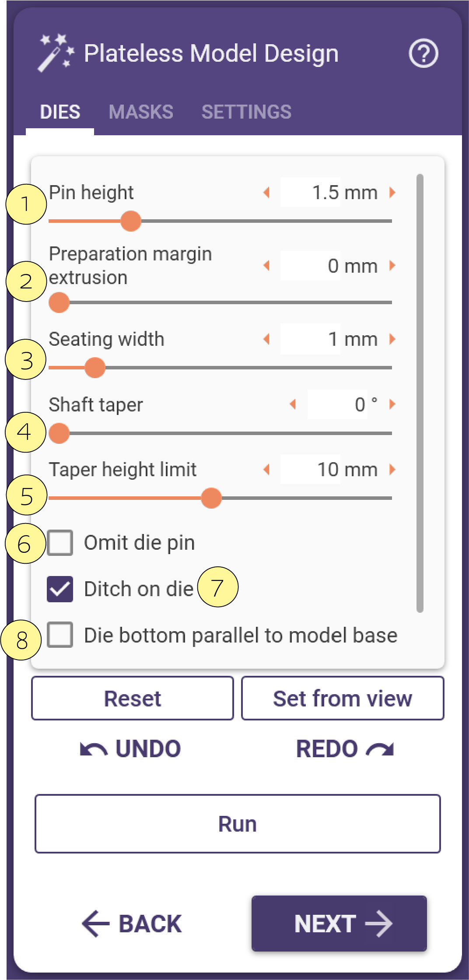Increase Pin height with right arrow
469x980 pixels.
(392, 192)
